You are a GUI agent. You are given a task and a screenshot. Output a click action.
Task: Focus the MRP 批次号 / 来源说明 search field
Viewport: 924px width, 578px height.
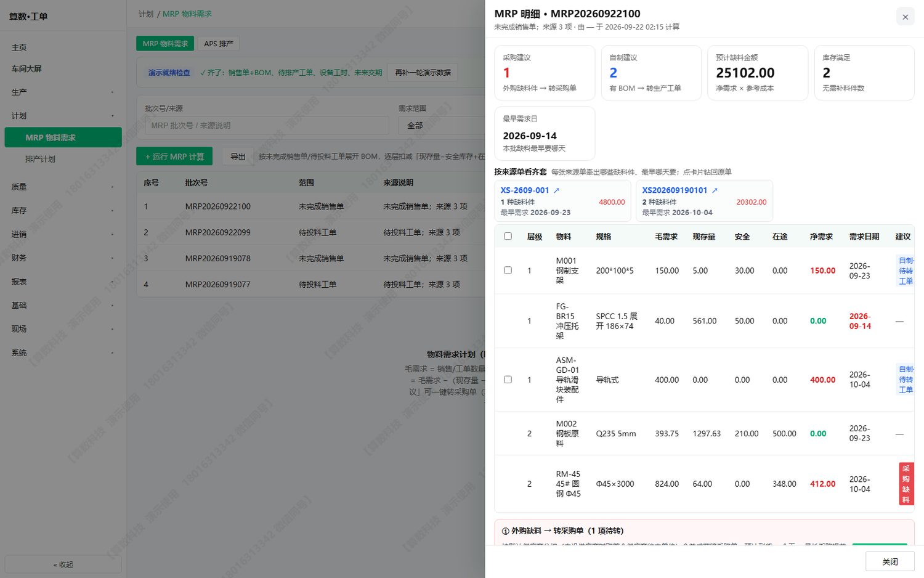267,126
